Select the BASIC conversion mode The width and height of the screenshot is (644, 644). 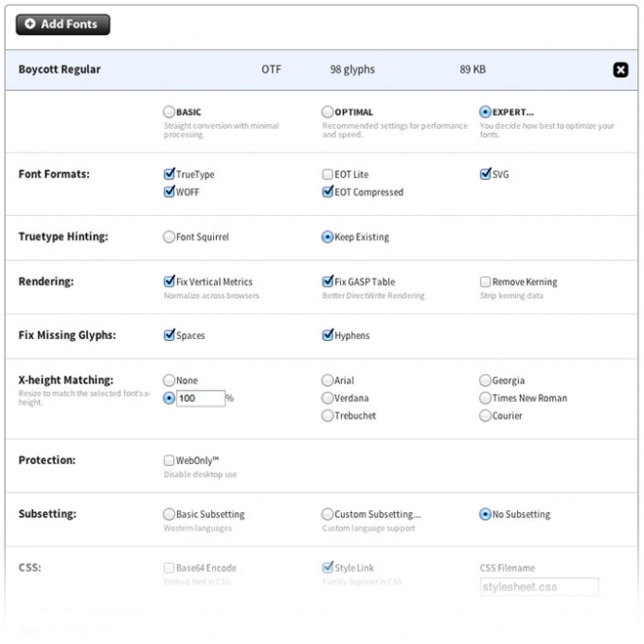(169, 111)
